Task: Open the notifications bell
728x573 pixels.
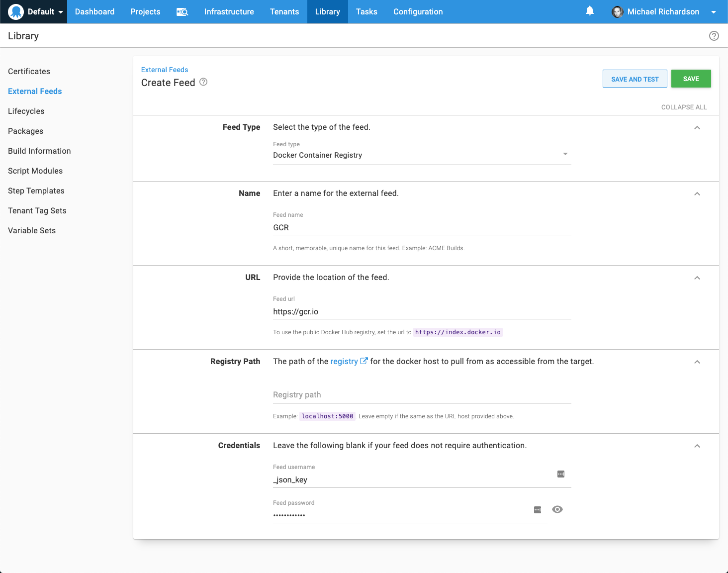Action: pyautogui.click(x=590, y=11)
